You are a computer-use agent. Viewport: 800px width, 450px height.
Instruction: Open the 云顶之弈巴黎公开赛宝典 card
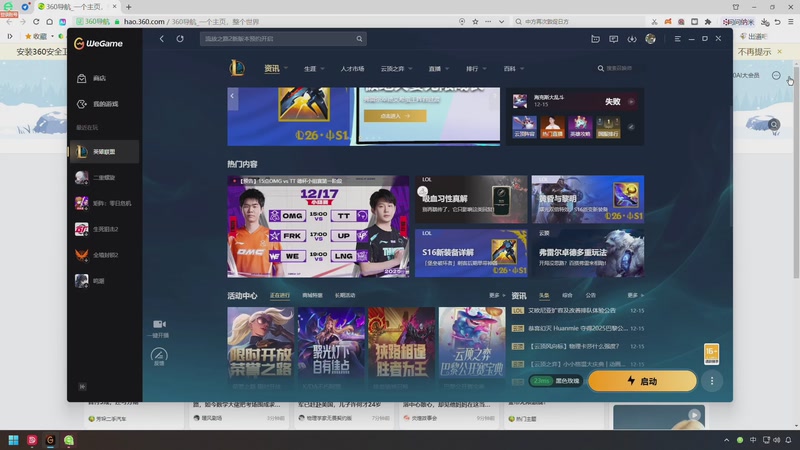click(472, 349)
